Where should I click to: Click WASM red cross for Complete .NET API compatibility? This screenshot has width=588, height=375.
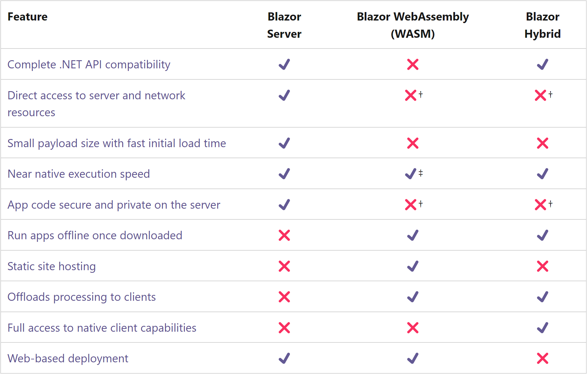coord(413,64)
